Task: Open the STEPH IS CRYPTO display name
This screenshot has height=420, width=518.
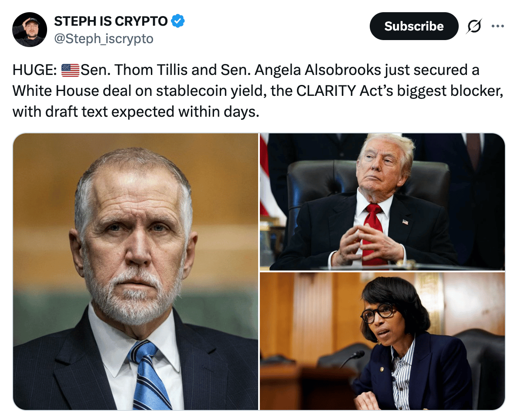Action: click(111, 21)
